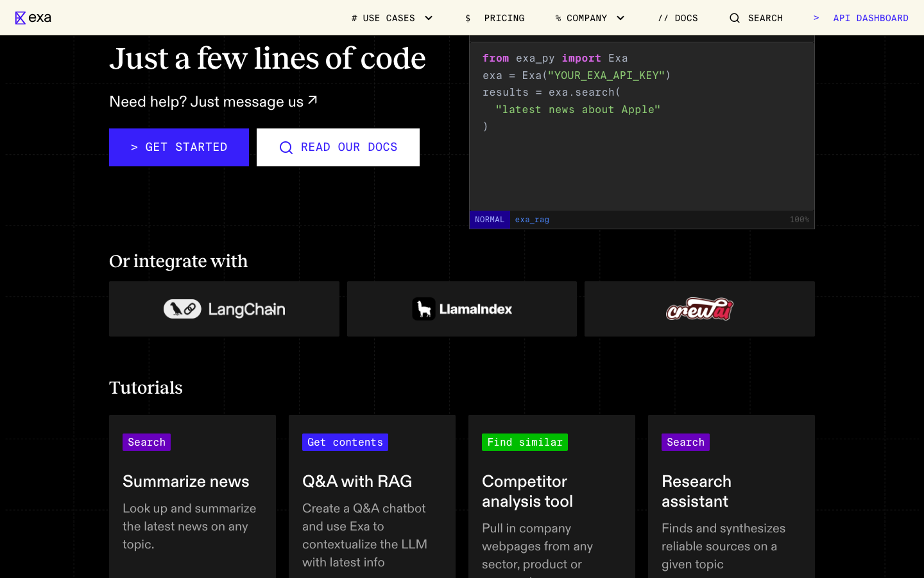Select the green Find similar tag
Viewport: 924px width, 578px height.
[x=524, y=442]
